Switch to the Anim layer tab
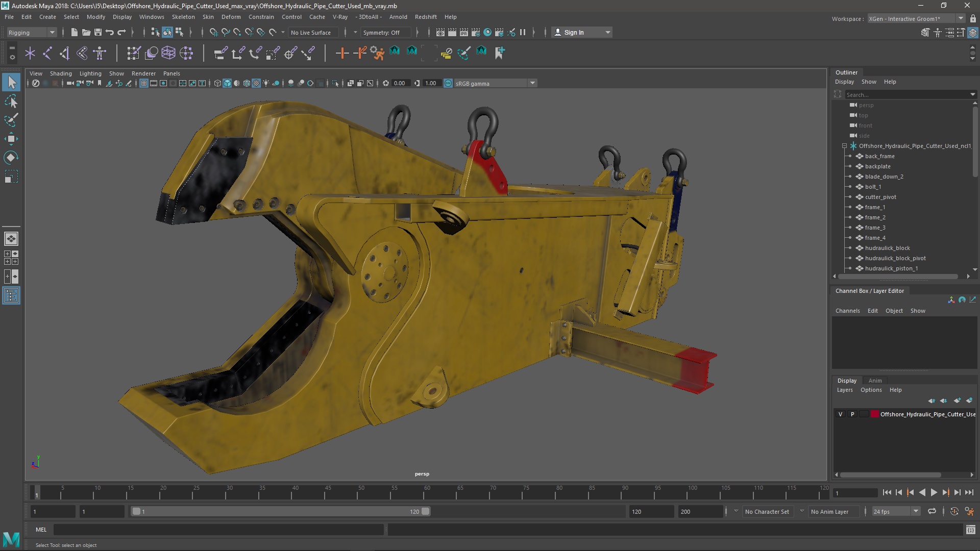Viewport: 980px width, 551px height. pos(875,381)
